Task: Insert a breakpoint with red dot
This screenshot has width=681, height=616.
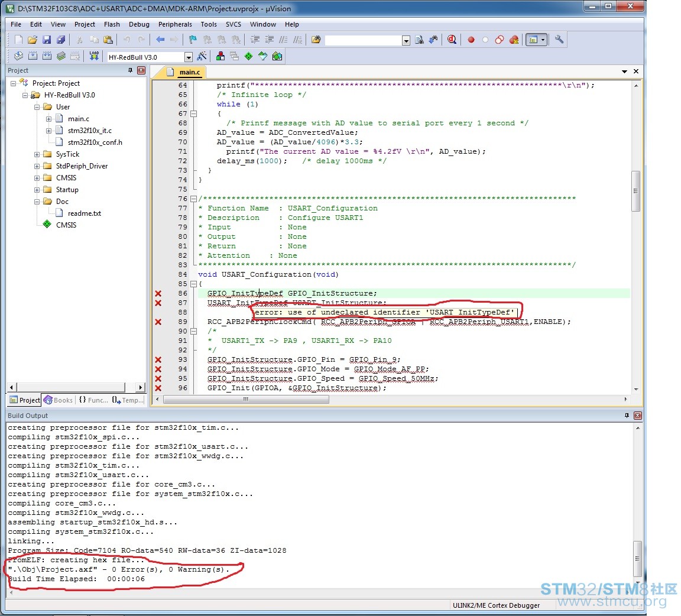Action: (x=471, y=40)
